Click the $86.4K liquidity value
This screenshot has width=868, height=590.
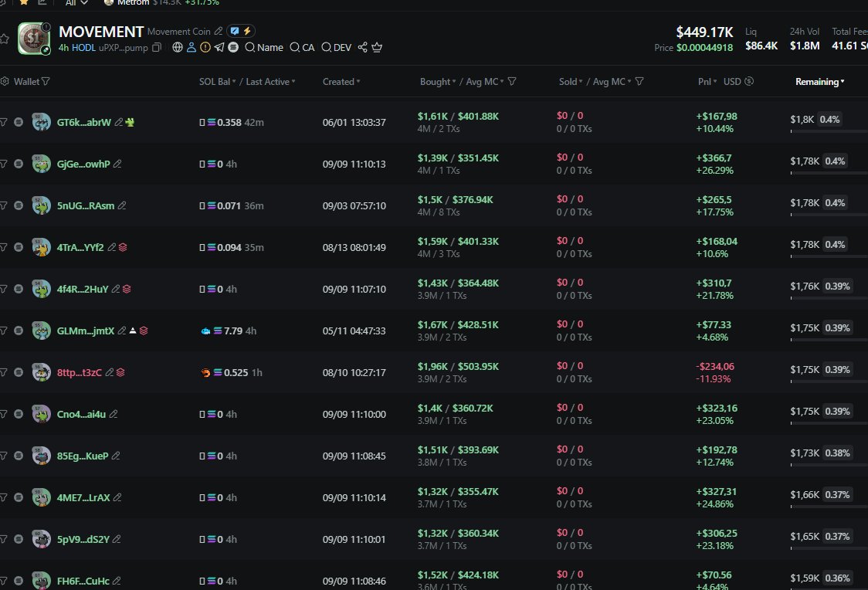tap(761, 46)
